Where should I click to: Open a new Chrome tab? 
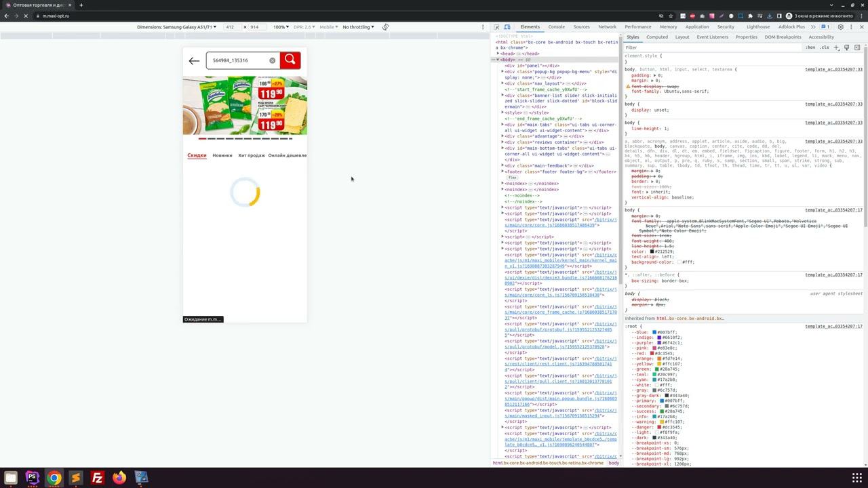click(81, 5)
